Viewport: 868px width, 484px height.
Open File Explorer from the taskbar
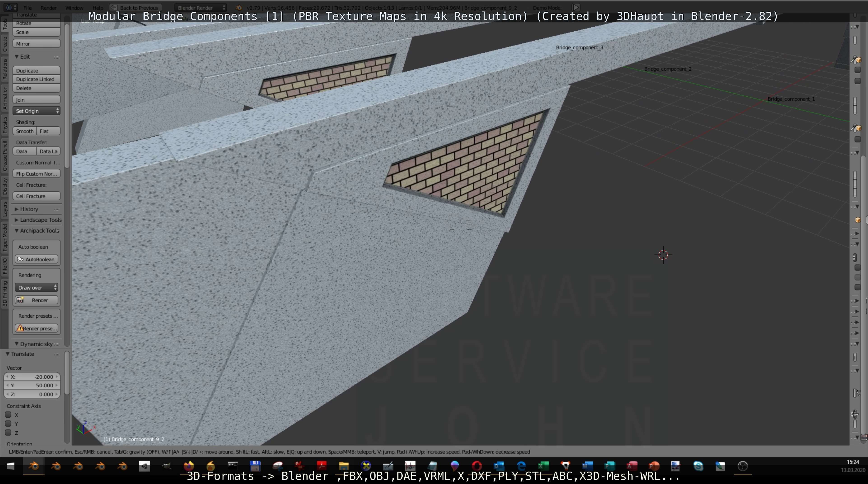343,466
